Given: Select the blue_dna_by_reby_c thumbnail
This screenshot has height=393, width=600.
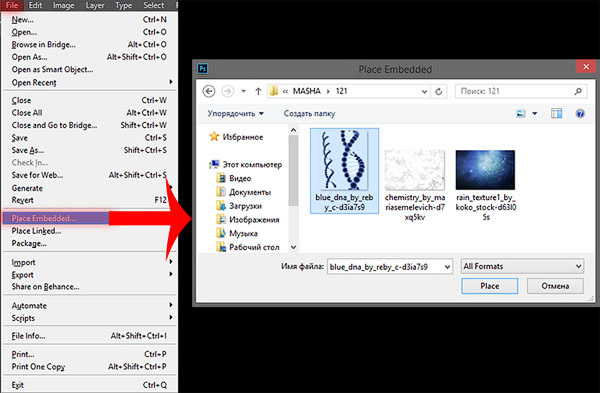Looking at the screenshot, I should coord(344,171).
